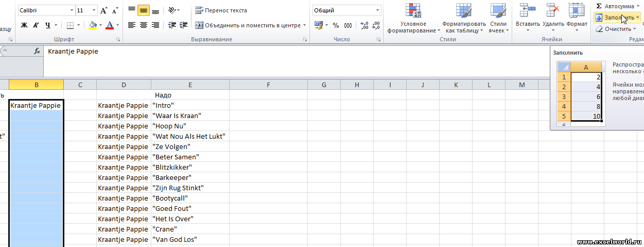Align cell text right
Image resolution: width=644 pixels, height=247 pixels.
point(155,25)
